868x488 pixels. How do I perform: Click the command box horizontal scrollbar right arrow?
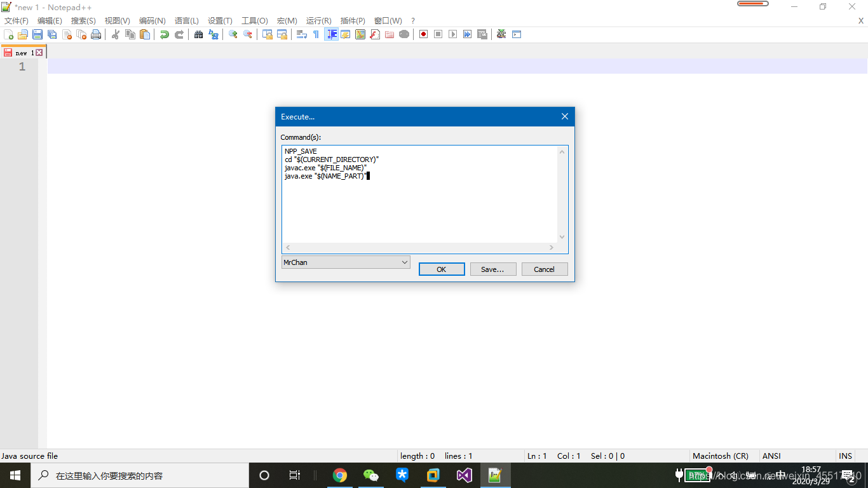click(x=552, y=248)
